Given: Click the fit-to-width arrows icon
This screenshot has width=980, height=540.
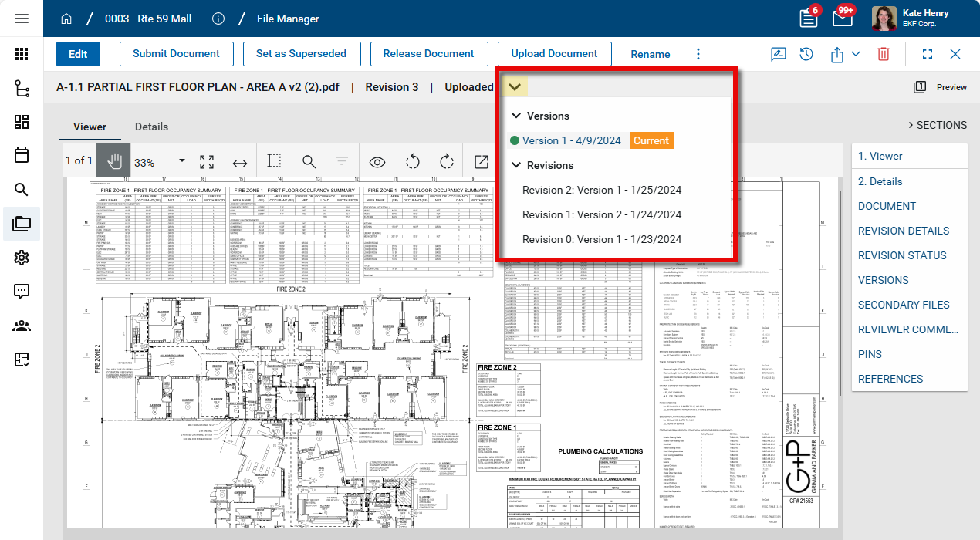Looking at the screenshot, I should click(240, 162).
